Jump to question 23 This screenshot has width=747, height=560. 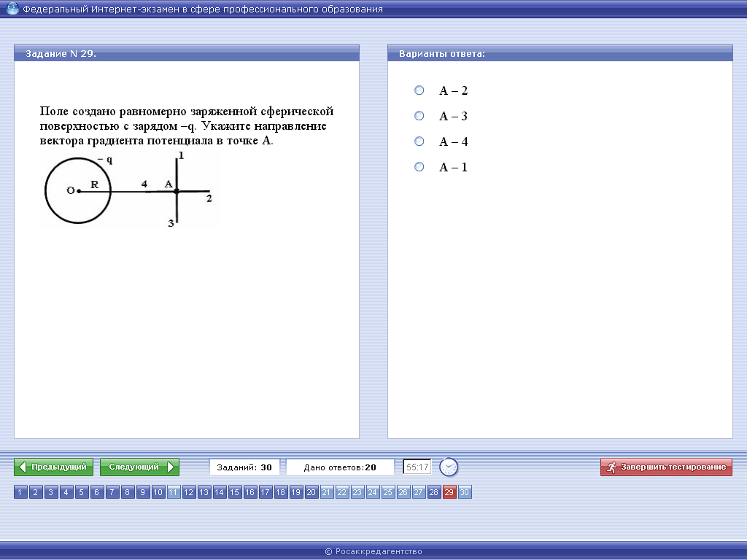click(357, 492)
